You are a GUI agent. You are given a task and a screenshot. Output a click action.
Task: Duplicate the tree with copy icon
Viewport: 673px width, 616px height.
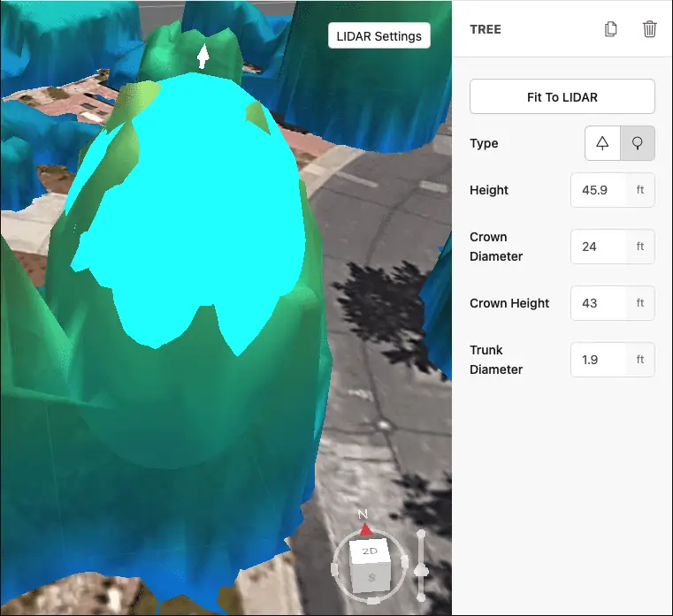coord(610,29)
